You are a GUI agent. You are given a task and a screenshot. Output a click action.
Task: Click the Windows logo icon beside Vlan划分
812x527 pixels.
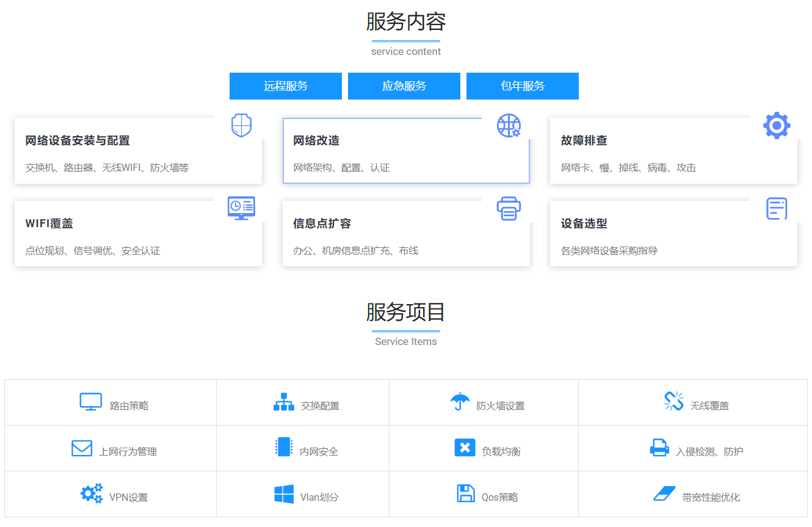coord(284,494)
